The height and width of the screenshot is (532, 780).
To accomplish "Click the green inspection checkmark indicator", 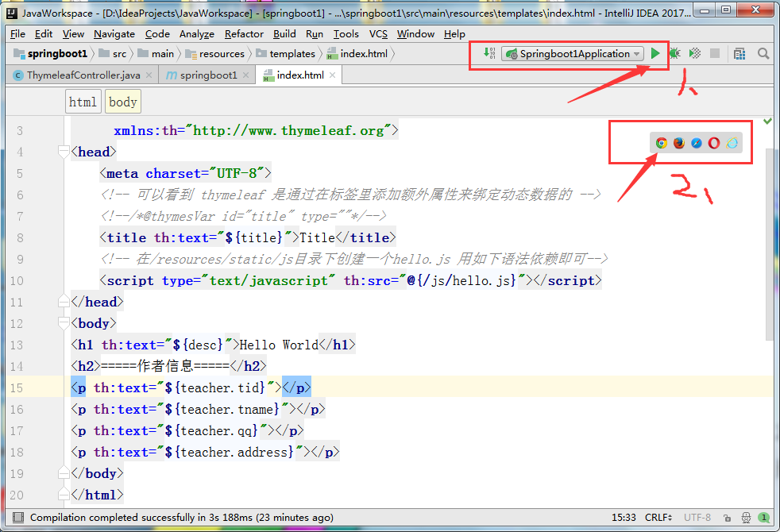I will (767, 121).
